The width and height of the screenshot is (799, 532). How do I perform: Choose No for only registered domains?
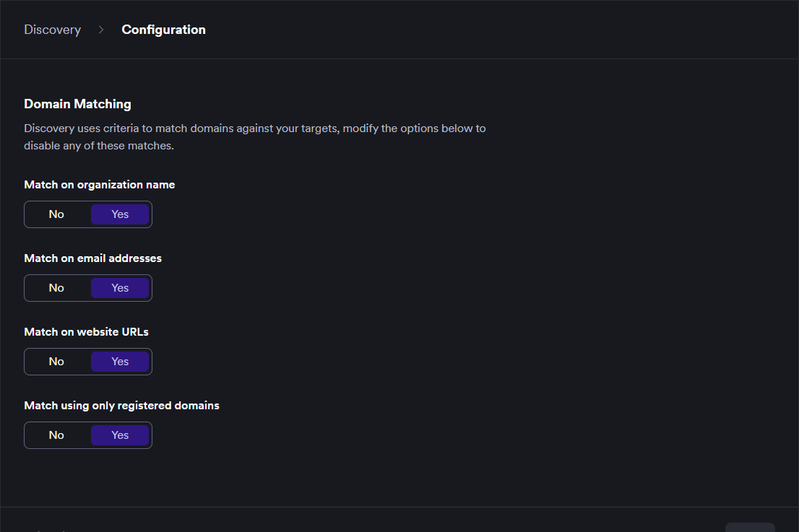pyautogui.click(x=56, y=435)
